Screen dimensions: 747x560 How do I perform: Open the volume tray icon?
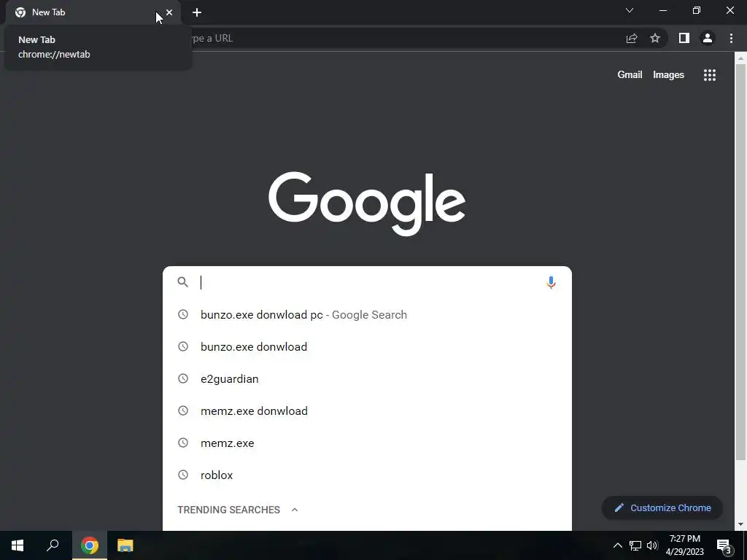pos(652,545)
